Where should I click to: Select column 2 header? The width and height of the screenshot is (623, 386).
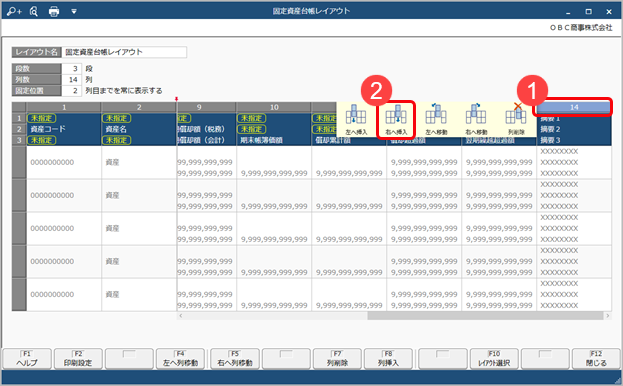(x=139, y=107)
